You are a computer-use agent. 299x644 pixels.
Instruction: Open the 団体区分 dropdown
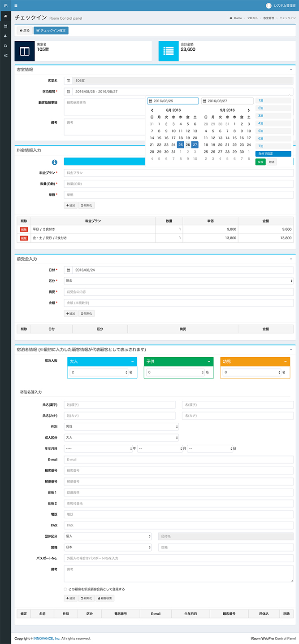(x=108, y=536)
